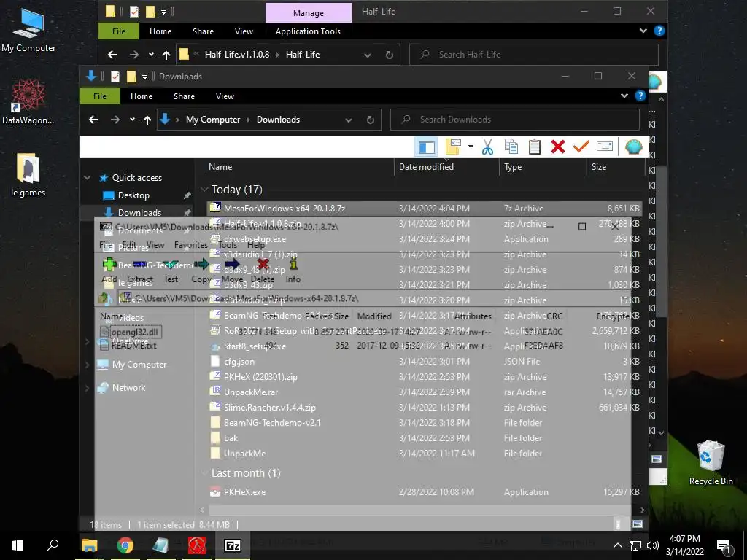Image resolution: width=747 pixels, height=560 pixels.
Task: Switch to large icons view in status bar
Action: coord(638,524)
